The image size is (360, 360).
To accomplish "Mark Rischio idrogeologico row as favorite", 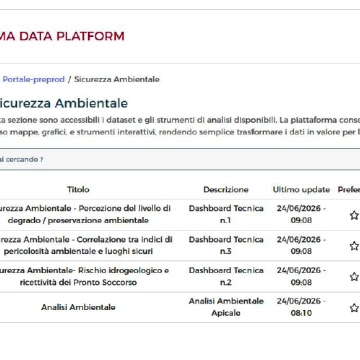I will point(354,277).
